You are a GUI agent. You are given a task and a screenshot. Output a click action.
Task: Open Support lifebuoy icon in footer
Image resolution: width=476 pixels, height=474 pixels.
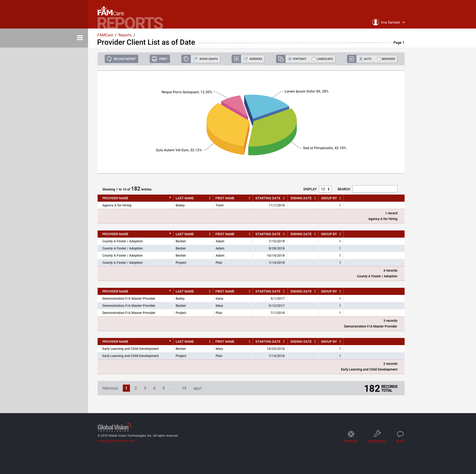tap(351, 434)
